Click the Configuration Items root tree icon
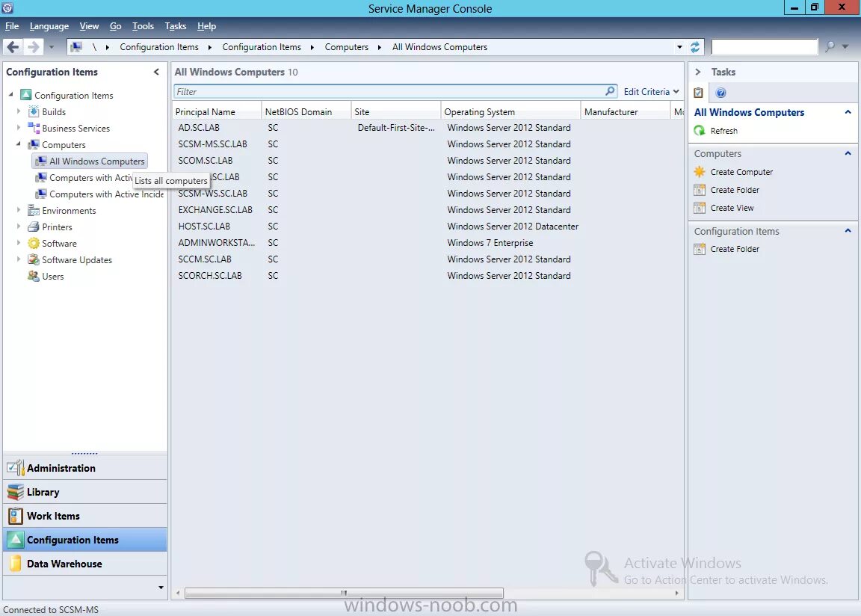Viewport: 861px width, 616px height. [26, 95]
